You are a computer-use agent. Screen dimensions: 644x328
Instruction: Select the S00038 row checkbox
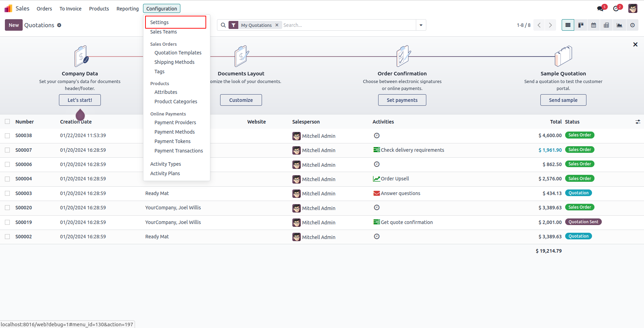point(7,135)
